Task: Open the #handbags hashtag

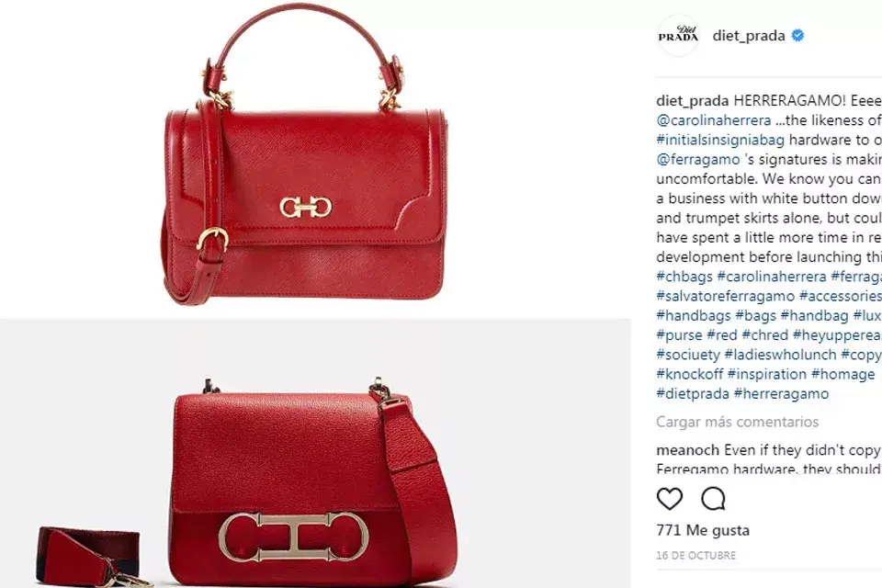Action: click(694, 316)
